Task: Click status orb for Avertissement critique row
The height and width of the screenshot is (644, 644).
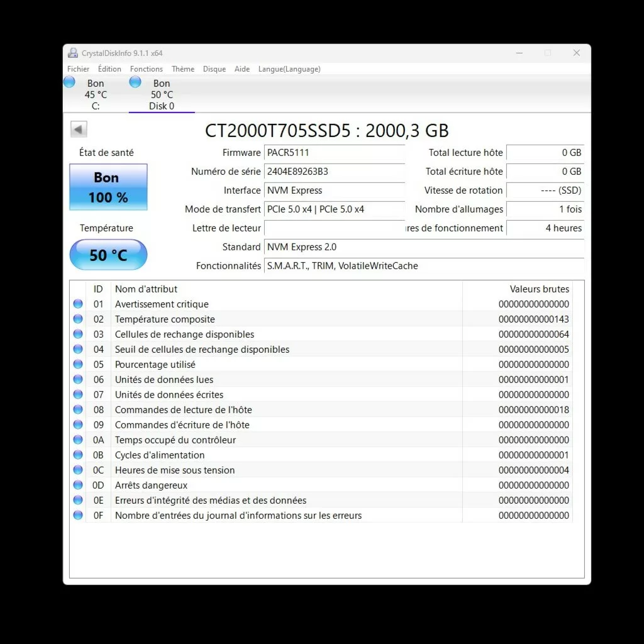Action: click(78, 304)
